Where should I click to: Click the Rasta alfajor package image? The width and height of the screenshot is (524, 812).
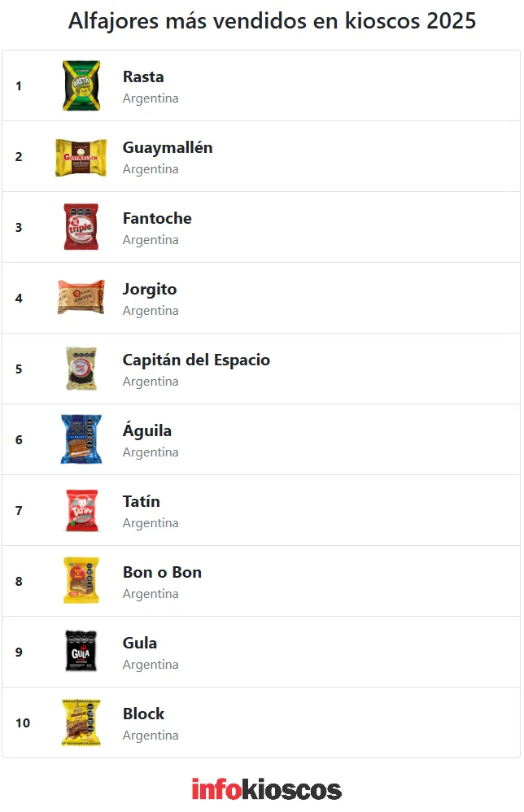[x=81, y=85]
